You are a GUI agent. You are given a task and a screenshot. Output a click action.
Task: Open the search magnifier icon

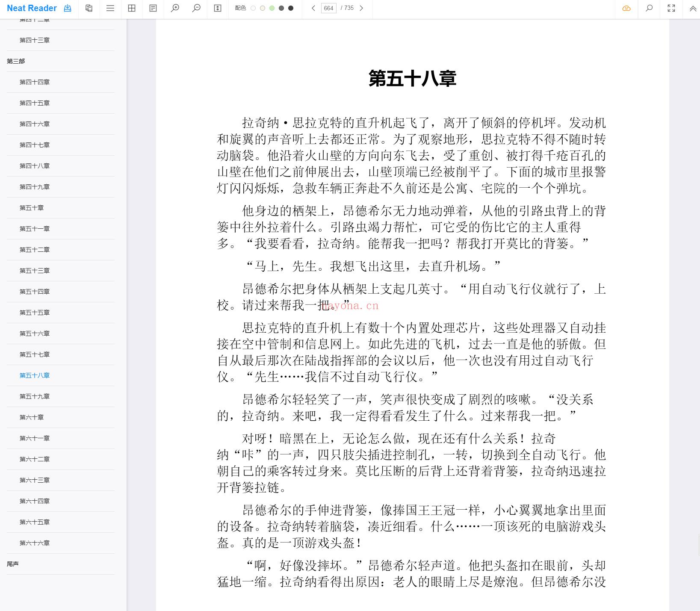[x=649, y=8]
